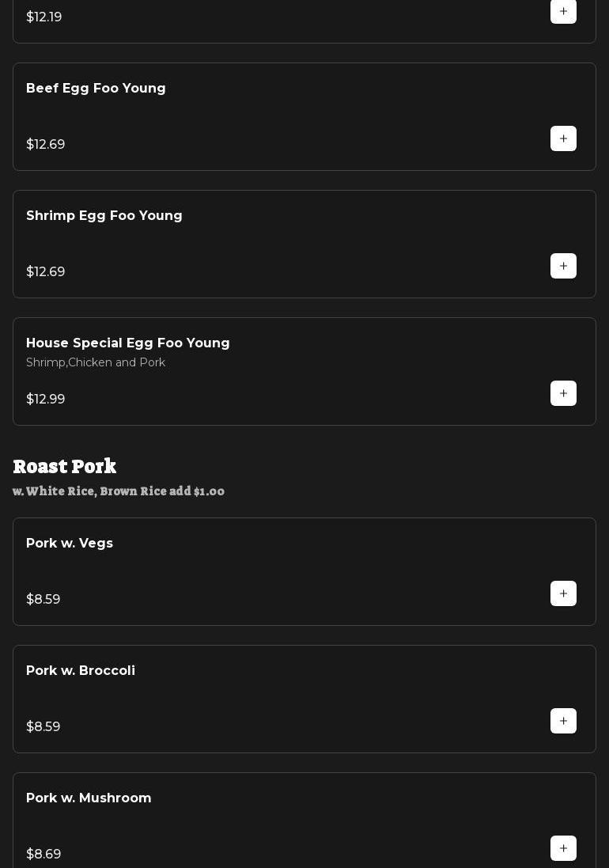Viewport: 609px width, 868px height.
Task: Click the $8.59 price of Pork w. Vegs
Action: [x=43, y=600]
